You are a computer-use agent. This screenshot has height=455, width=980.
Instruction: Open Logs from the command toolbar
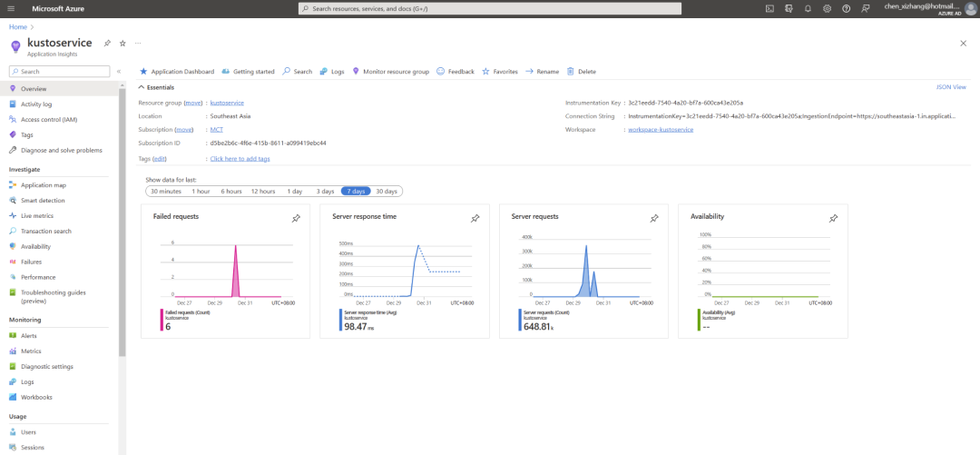tap(332, 72)
